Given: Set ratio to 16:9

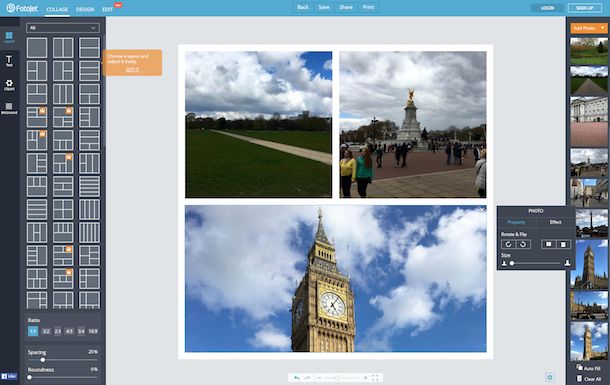Looking at the screenshot, I should pos(93,331).
